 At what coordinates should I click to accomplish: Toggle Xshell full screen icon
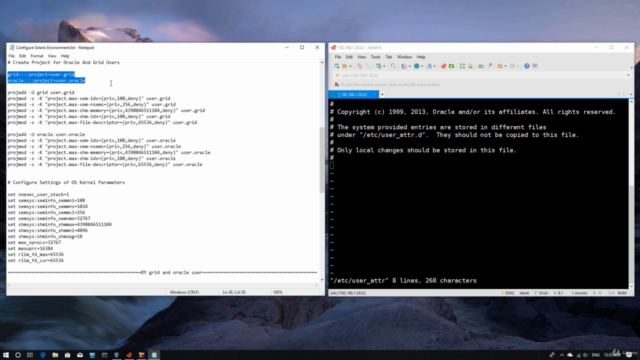pos(462,66)
